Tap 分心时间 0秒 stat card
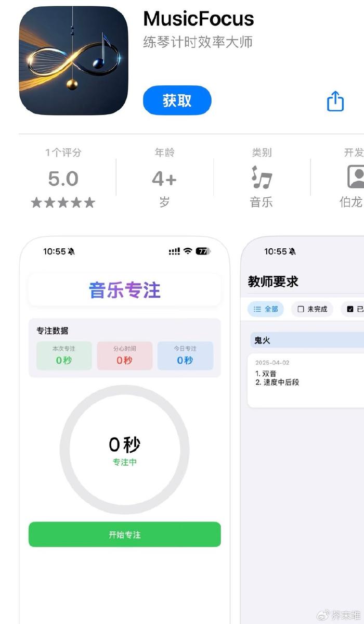Image resolution: width=364 pixels, height=624 pixels. (124, 355)
